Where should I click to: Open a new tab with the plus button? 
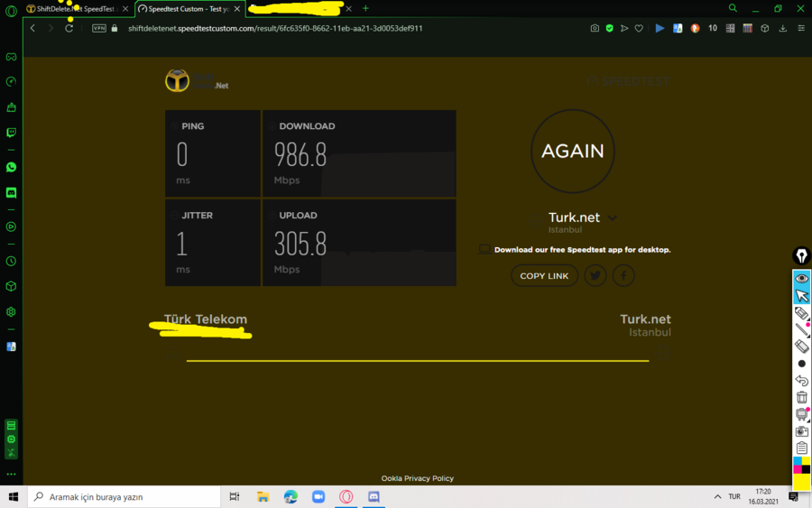365,8
